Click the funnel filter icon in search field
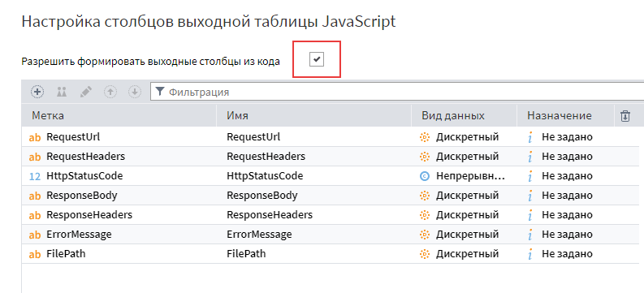Image resolution: width=644 pixels, height=293 pixels. point(160,92)
